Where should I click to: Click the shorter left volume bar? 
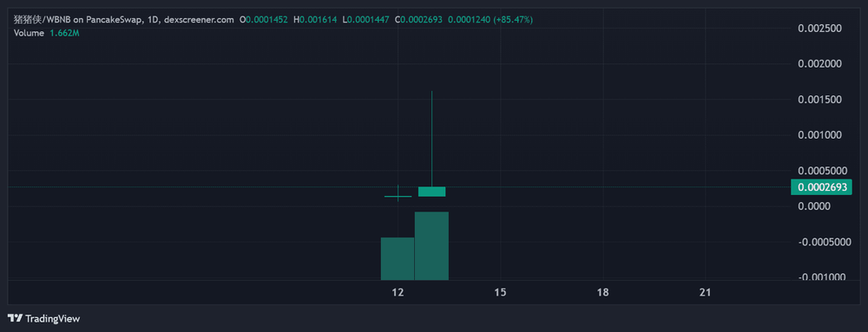pyautogui.click(x=398, y=258)
